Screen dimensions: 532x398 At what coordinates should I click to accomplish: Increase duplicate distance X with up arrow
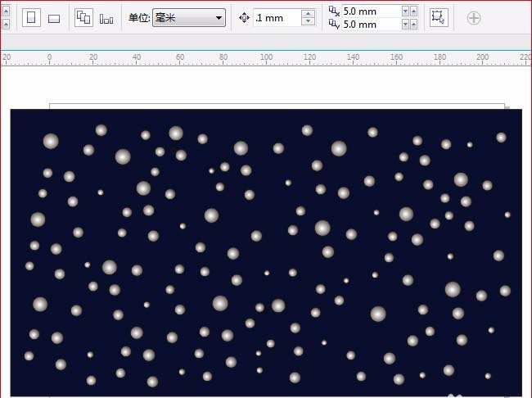[x=413, y=11]
